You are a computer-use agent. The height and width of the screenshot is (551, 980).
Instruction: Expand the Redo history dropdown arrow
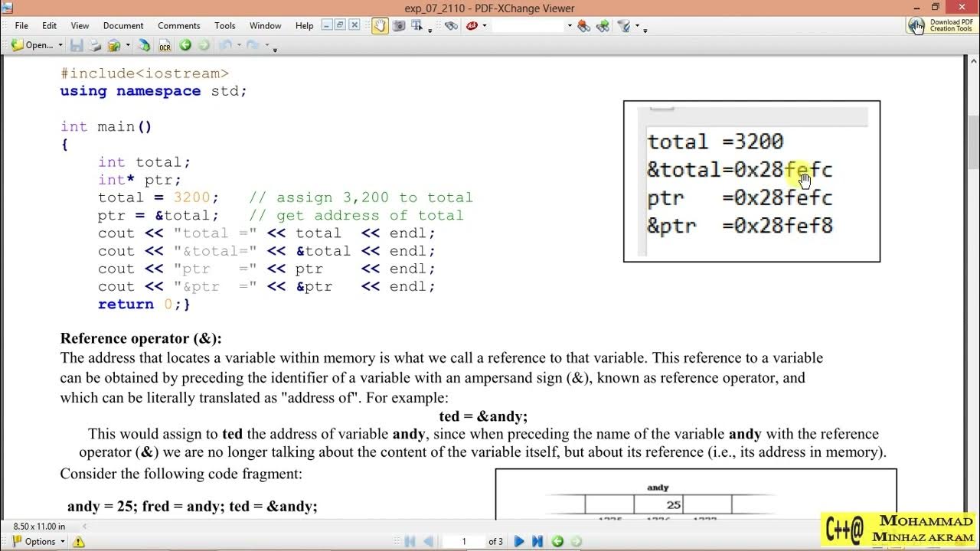[x=266, y=45]
